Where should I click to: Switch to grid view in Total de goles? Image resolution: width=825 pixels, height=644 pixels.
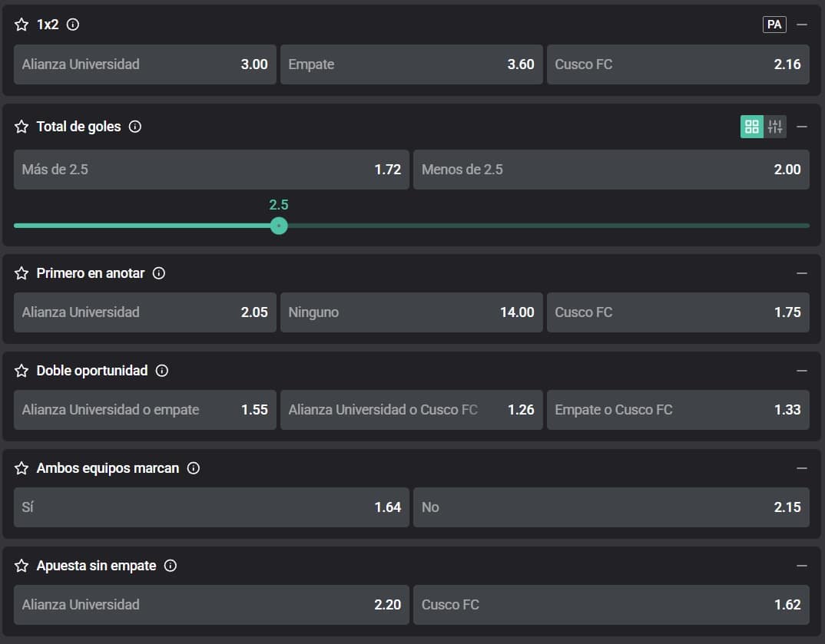(x=751, y=127)
